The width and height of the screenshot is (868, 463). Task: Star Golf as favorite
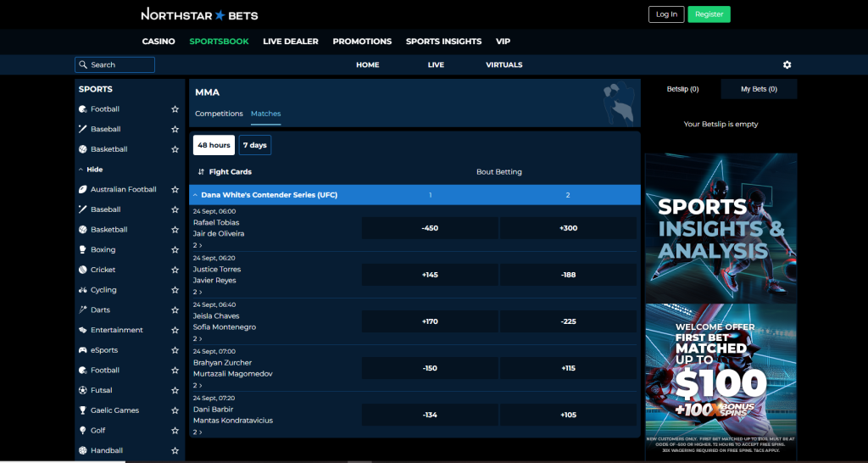[175, 430]
